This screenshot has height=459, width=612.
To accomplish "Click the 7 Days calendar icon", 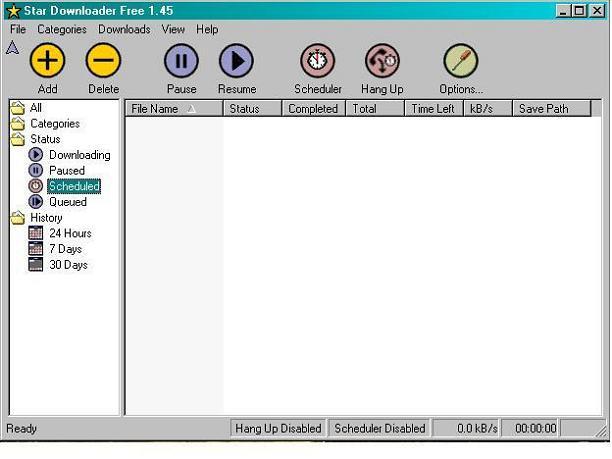I will click(x=36, y=249).
